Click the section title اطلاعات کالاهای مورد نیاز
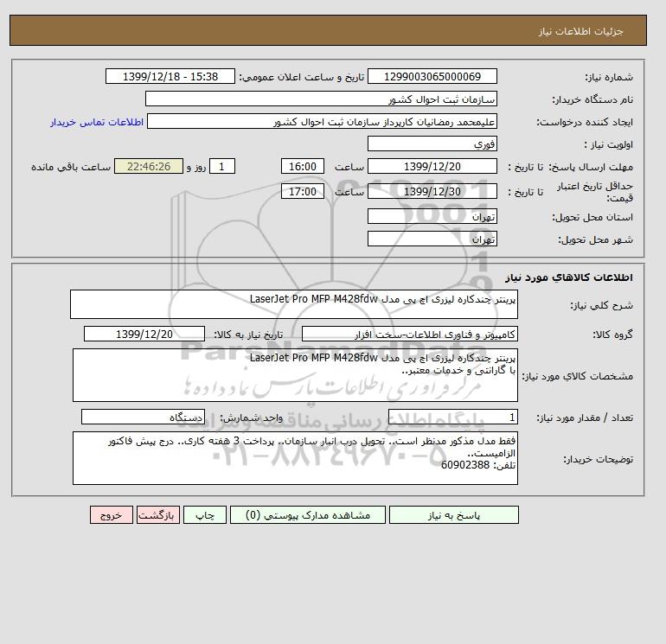This screenshot has height=644, width=666. coord(569,277)
